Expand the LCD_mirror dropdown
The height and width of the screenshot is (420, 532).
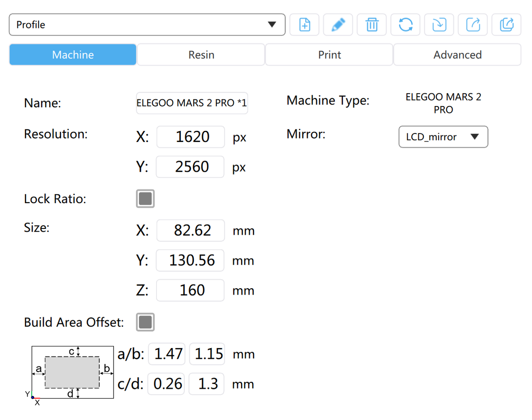click(x=443, y=137)
